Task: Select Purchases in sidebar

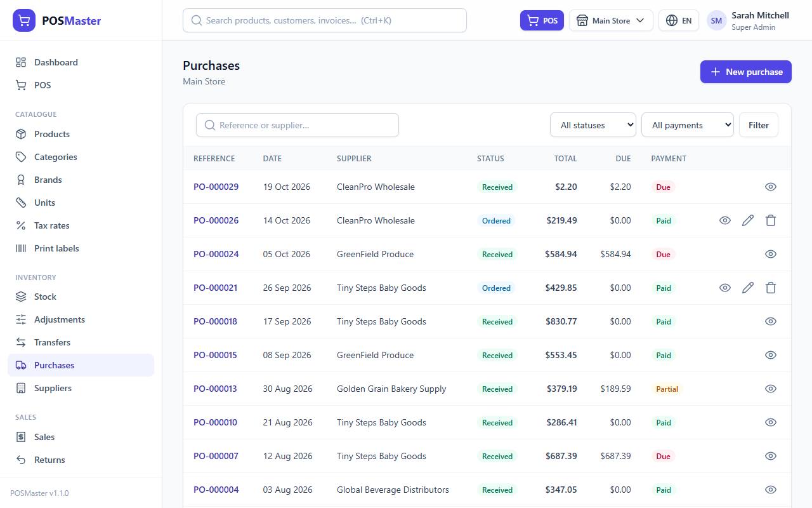Action: click(x=81, y=365)
